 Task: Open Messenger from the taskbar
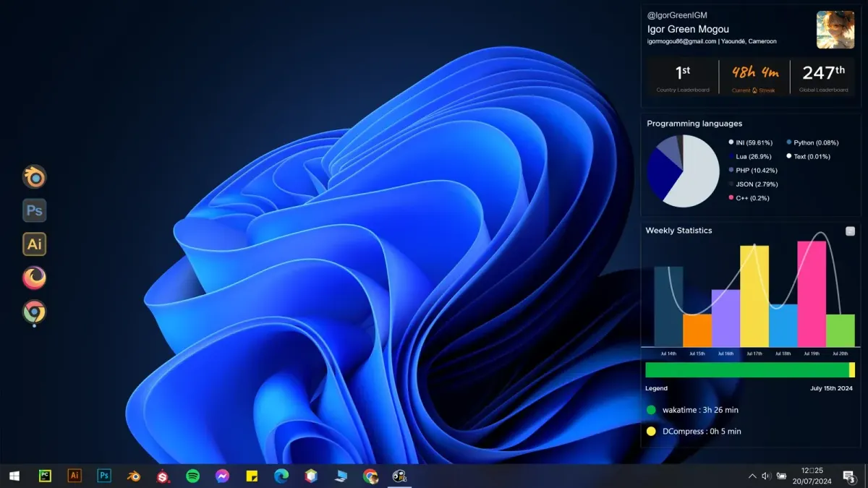(x=223, y=476)
